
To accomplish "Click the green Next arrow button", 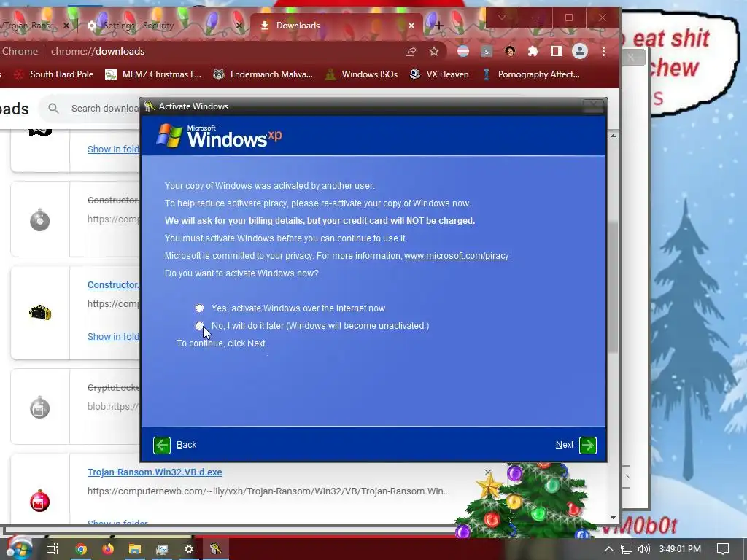I will [x=588, y=446].
